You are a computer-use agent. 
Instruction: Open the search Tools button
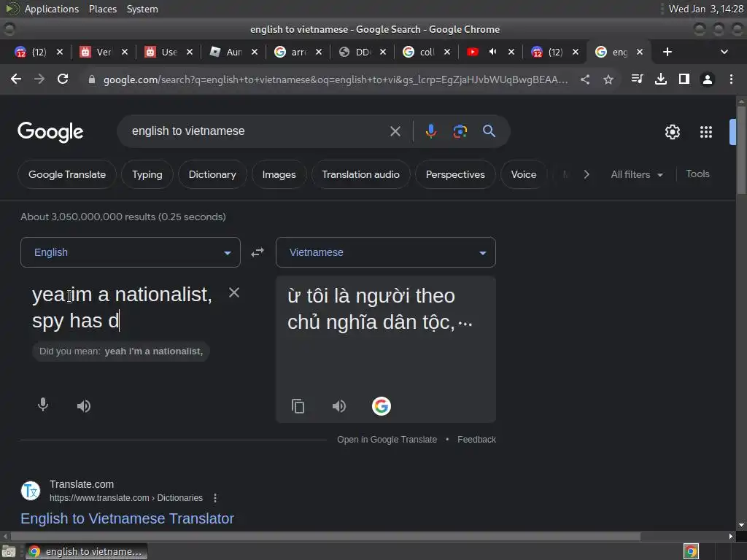[697, 174]
